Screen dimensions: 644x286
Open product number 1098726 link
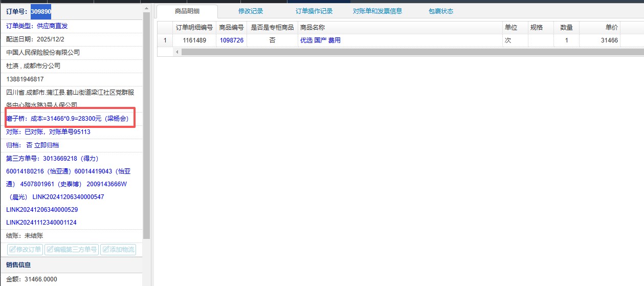[x=231, y=40]
